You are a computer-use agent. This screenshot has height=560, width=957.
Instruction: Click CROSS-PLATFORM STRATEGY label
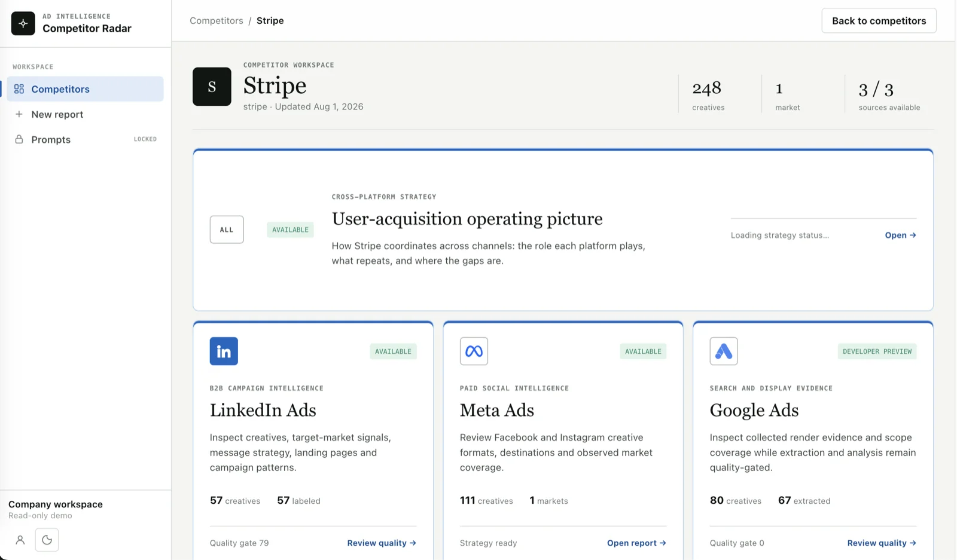coord(384,197)
